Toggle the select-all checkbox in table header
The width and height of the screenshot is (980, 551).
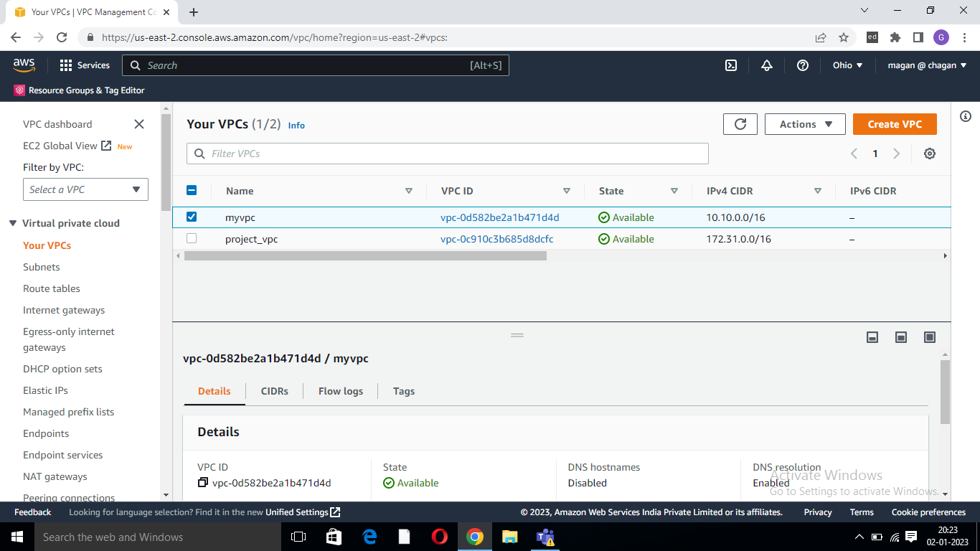click(x=192, y=190)
